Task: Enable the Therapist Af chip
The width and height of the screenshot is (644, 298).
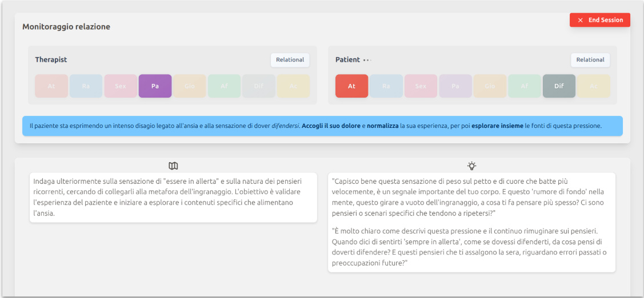Action: pyautogui.click(x=224, y=86)
